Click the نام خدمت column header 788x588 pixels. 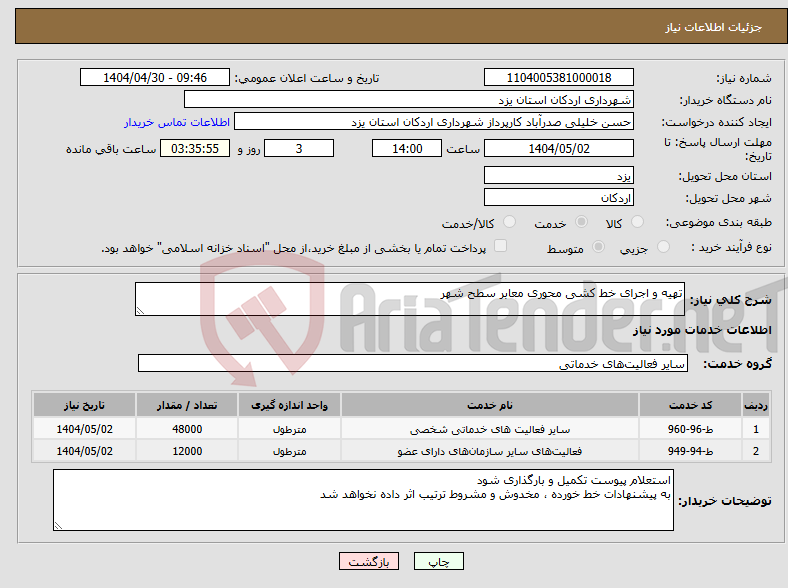coord(490,405)
